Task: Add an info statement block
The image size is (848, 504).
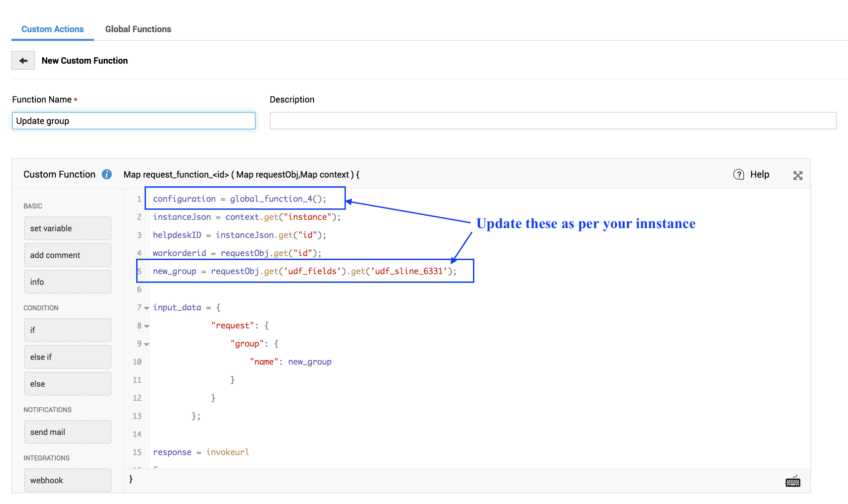Action: (67, 282)
